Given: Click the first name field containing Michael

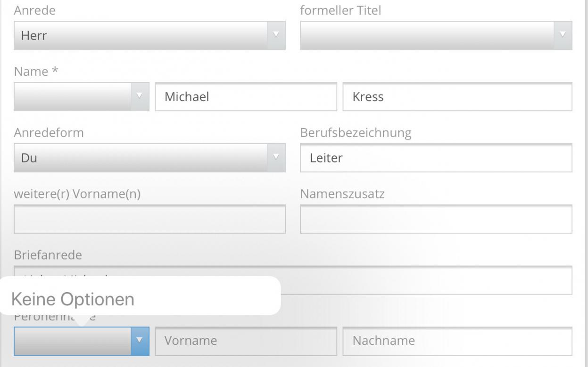Looking at the screenshot, I should click(x=246, y=97).
